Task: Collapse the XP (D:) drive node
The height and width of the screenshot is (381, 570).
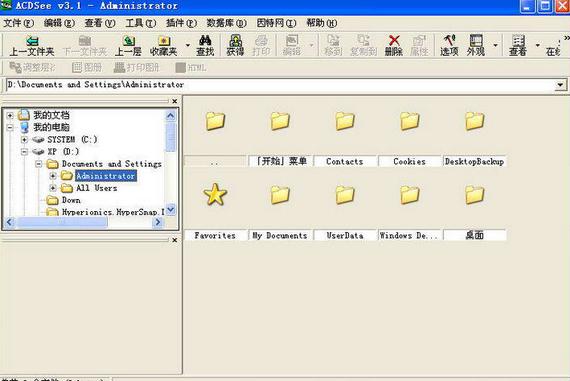Action: tap(24, 152)
